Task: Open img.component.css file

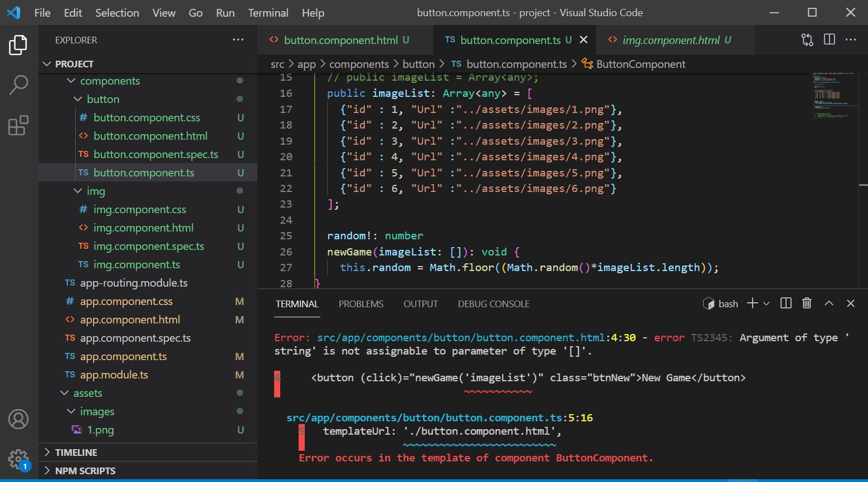Action: click(x=148, y=209)
